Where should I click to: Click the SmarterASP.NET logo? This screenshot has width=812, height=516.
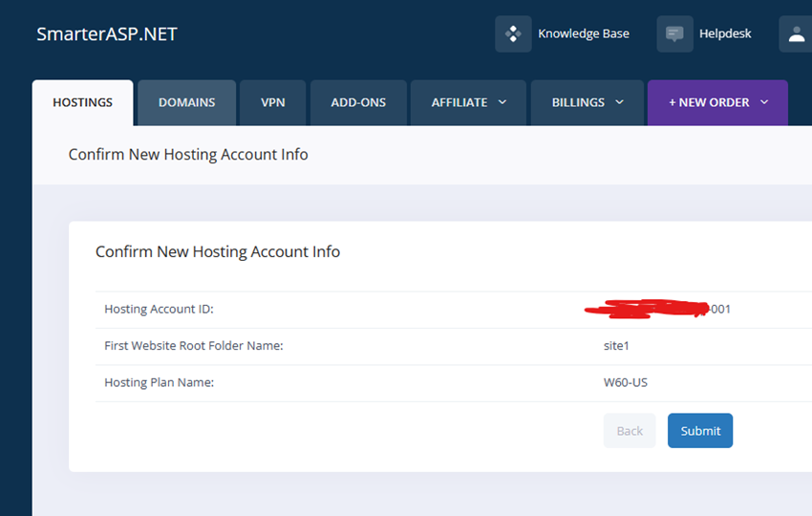107,34
